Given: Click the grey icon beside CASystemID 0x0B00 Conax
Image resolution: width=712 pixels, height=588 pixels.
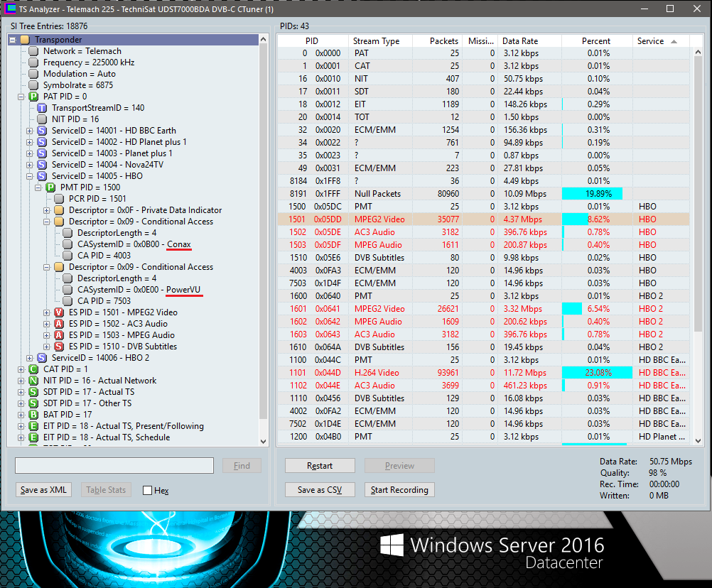Looking at the screenshot, I should click(x=68, y=244).
